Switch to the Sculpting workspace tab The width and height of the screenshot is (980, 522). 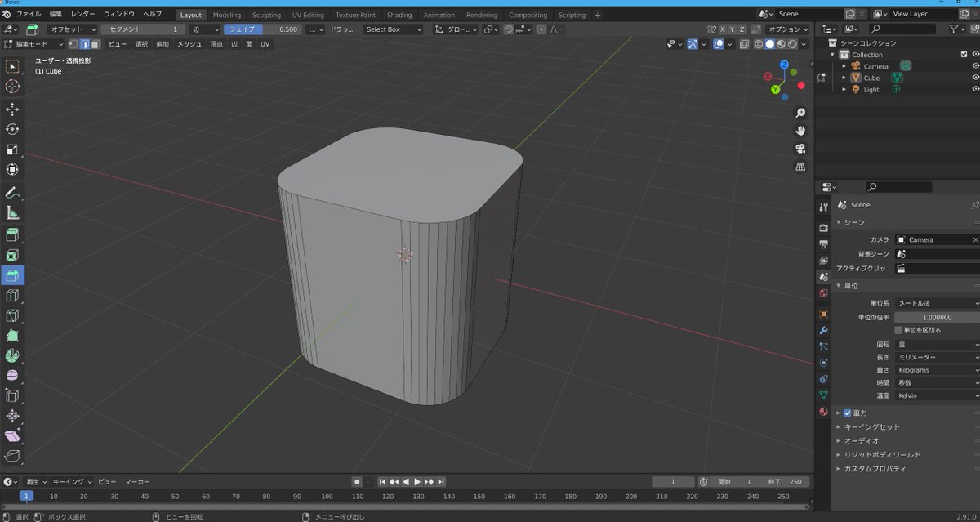(266, 15)
